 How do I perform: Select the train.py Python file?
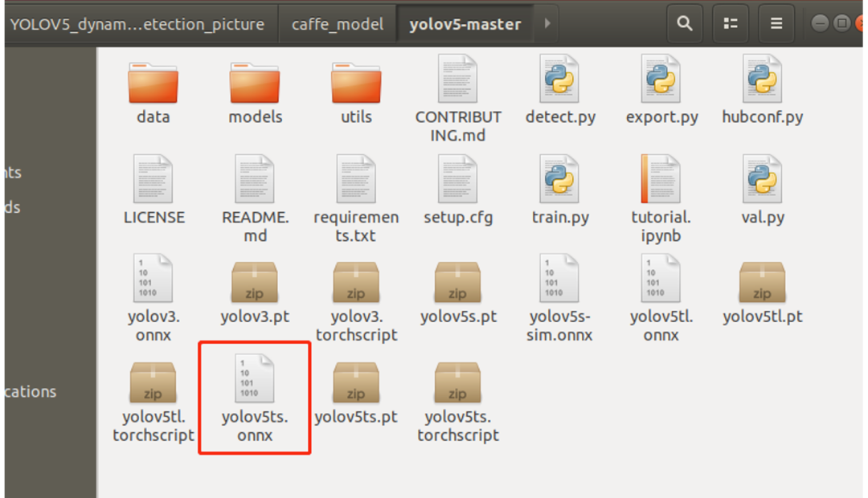coord(559,179)
